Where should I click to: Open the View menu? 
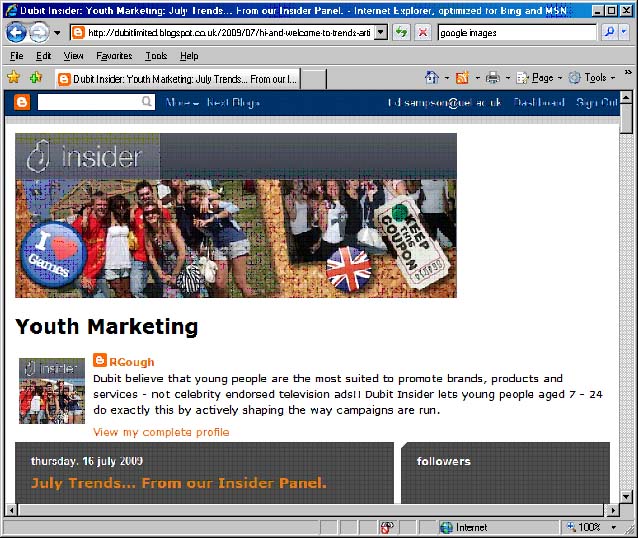(x=73, y=56)
